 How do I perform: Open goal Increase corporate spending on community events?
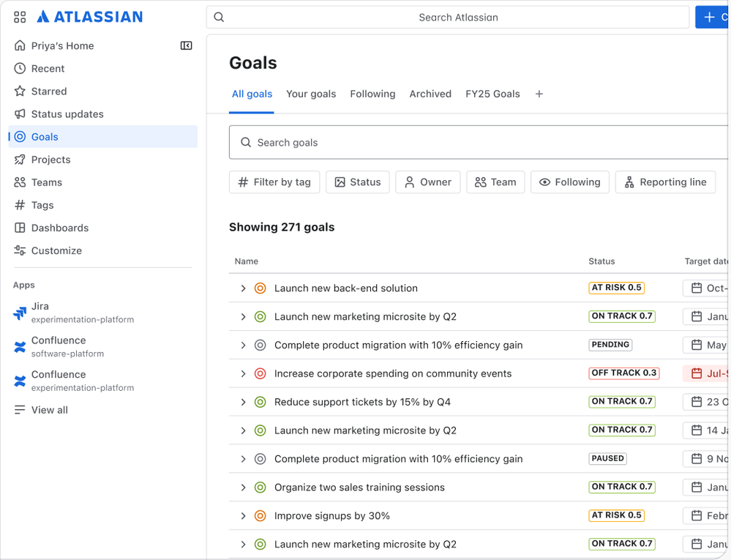tap(392, 373)
